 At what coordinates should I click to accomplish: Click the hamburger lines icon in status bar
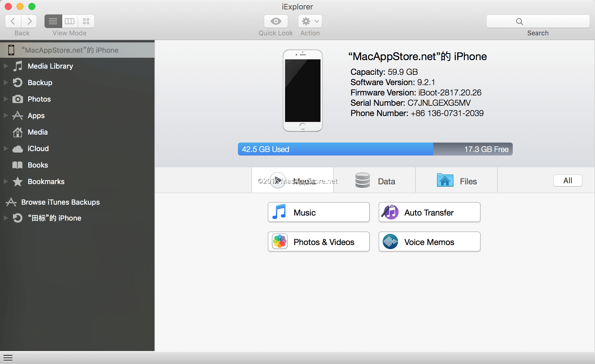(8, 358)
